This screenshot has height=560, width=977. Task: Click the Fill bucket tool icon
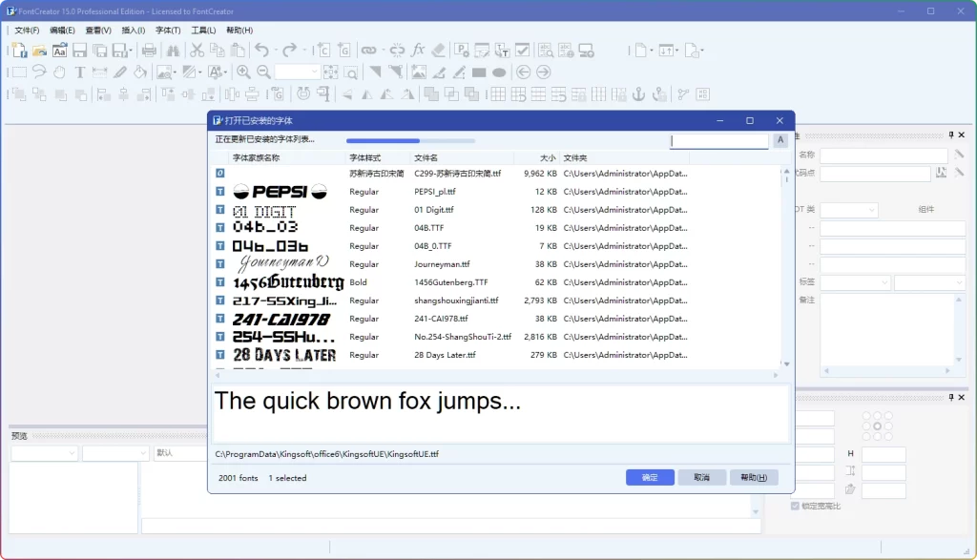click(139, 71)
